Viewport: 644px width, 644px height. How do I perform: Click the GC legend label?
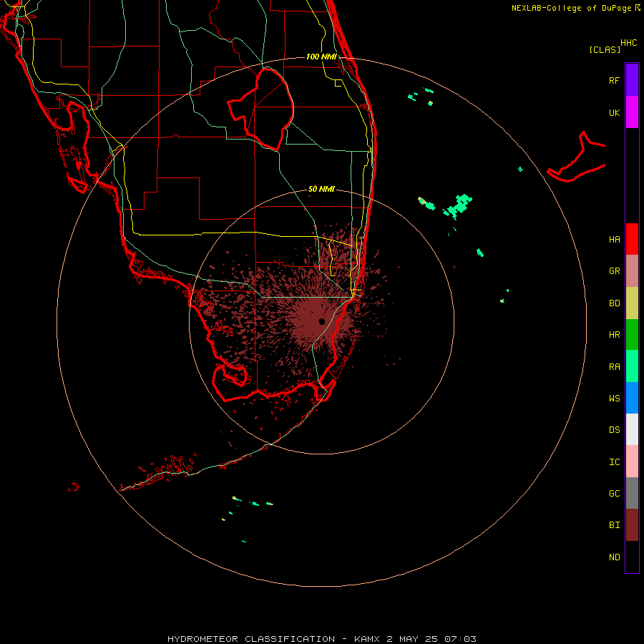(614, 494)
